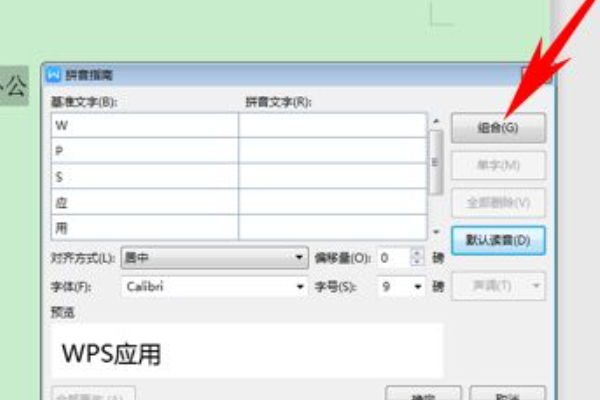600x400 pixels.
Task: Click the list scrollbar thumb
Action: click(x=436, y=162)
